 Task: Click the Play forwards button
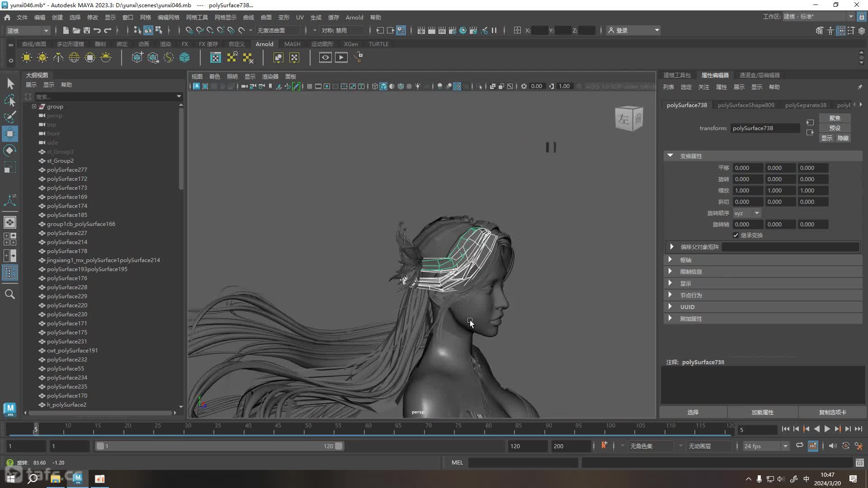827,429
